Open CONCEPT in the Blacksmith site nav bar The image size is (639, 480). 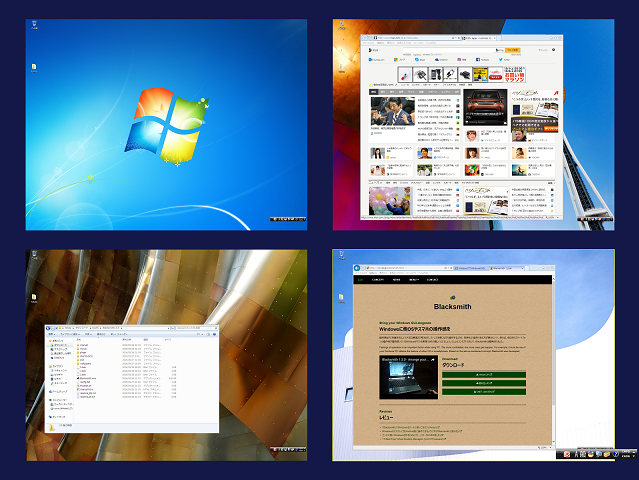(x=378, y=280)
